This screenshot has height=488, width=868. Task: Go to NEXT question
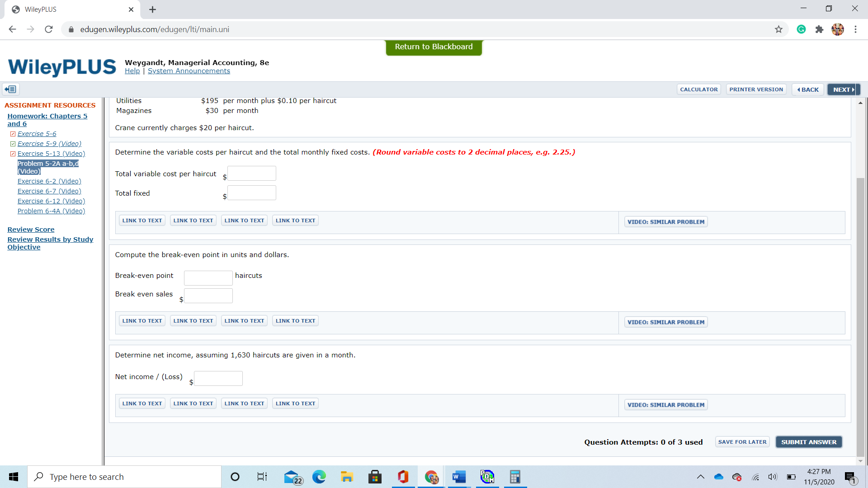(843, 89)
